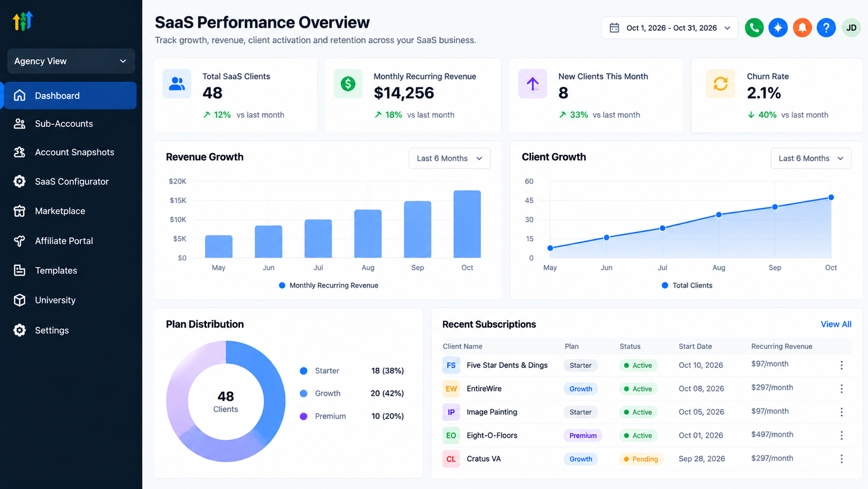Click the green phone call icon
The width and height of the screenshot is (868, 489).
click(754, 28)
